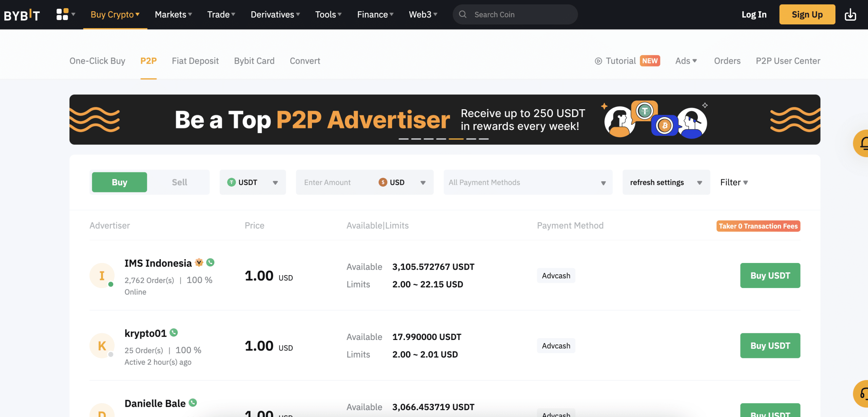The height and width of the screenshot is (417, 868).
Task: Click the search magnifier icon
Action: click(462, 14)
